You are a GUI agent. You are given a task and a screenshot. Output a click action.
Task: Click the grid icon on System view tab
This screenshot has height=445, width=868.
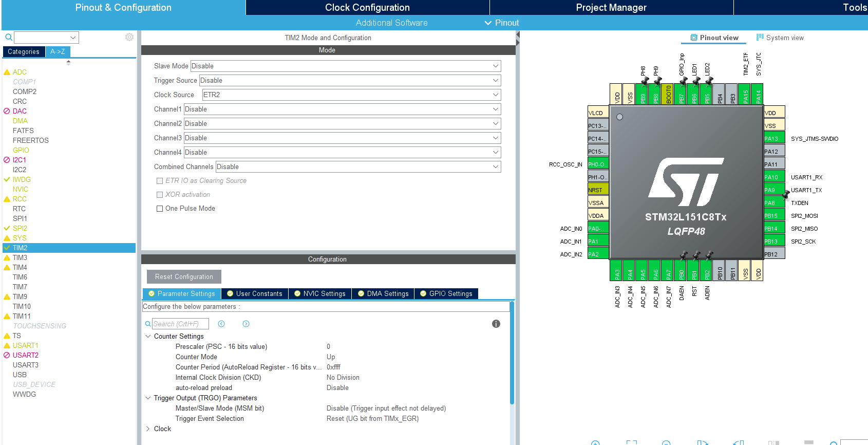tap(760, 38)
